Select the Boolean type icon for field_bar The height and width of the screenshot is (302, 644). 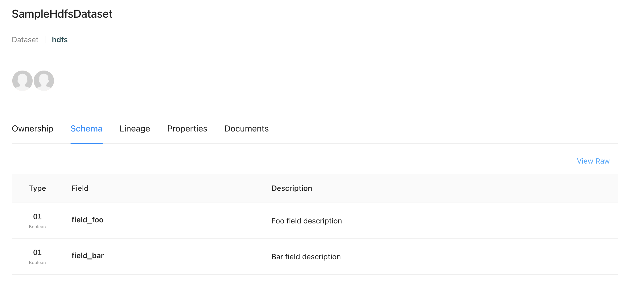(x=37, y=253)
